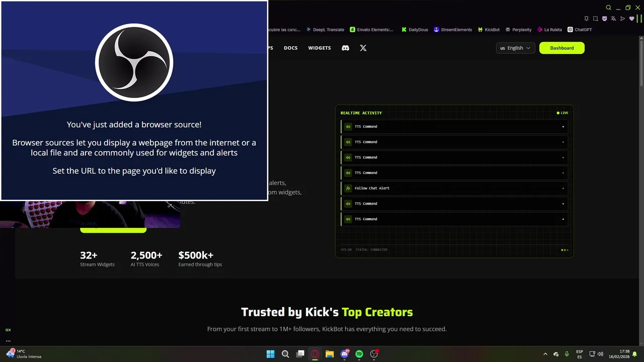Open the Windows Start menu
Viewport: 644px width, 362px height.
(270, 354)
